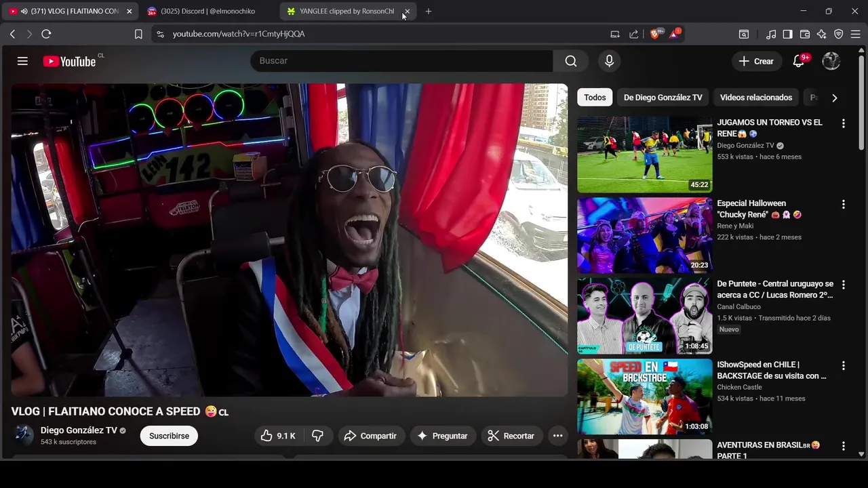Close the YouTube VLOG browser tab
Image resolution: width=868 pixels, height=488 pixels.
click(x=129, y=12)
